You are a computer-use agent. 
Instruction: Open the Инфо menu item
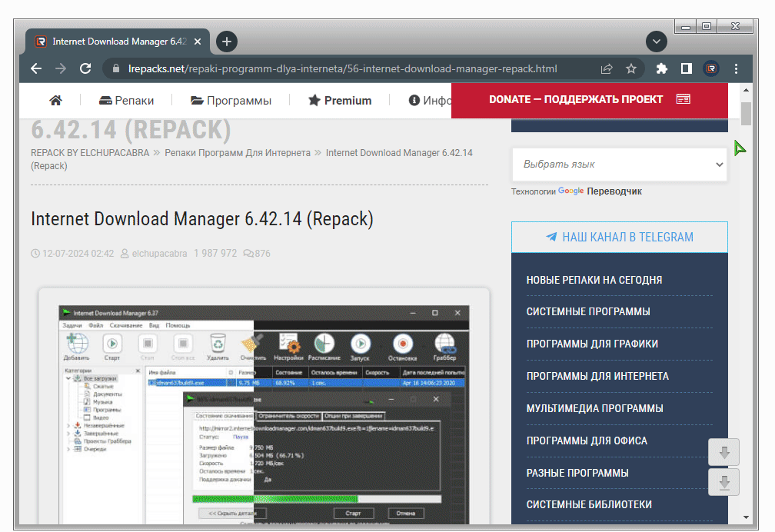point(430,101)
